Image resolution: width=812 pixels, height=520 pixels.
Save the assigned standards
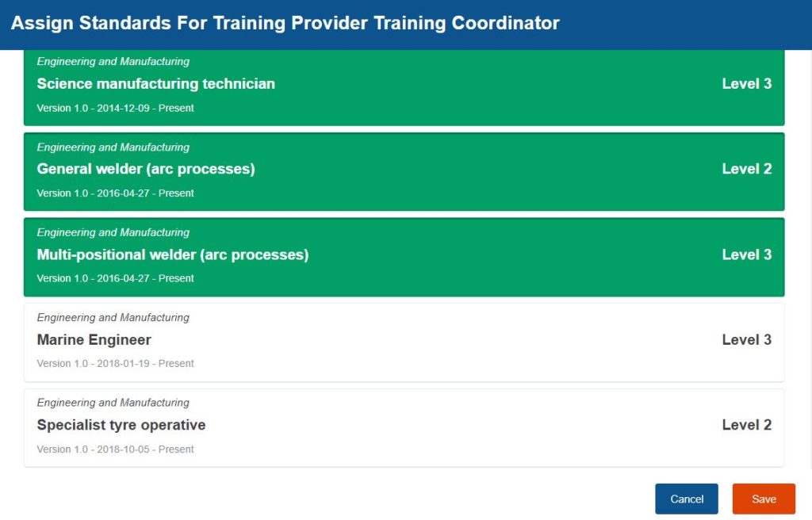click(x=764, y=499)
